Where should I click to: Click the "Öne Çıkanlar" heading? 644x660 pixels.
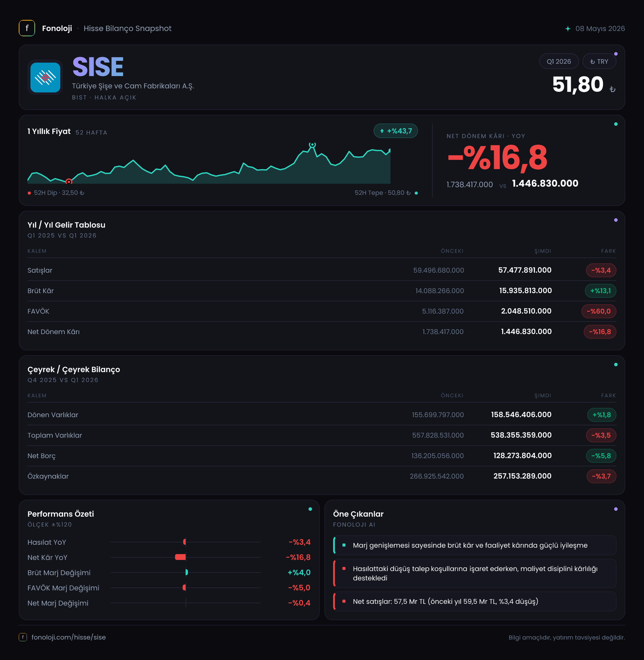pos(358,514)
